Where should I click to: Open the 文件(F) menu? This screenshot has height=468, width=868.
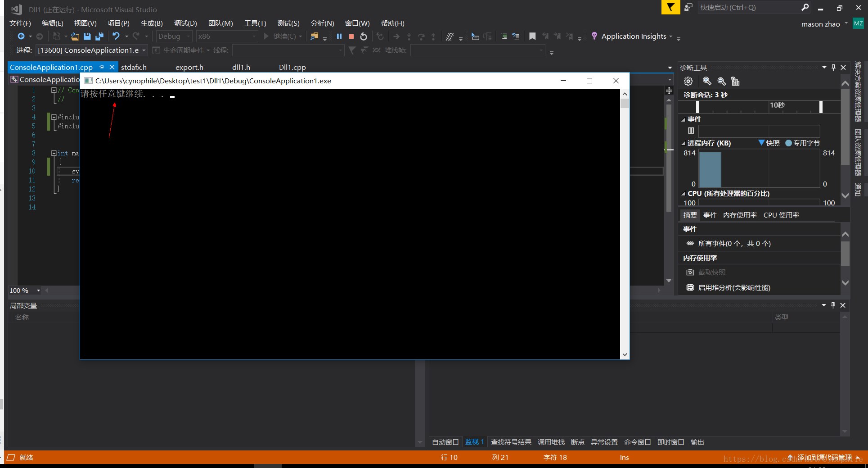pos(20,23)
